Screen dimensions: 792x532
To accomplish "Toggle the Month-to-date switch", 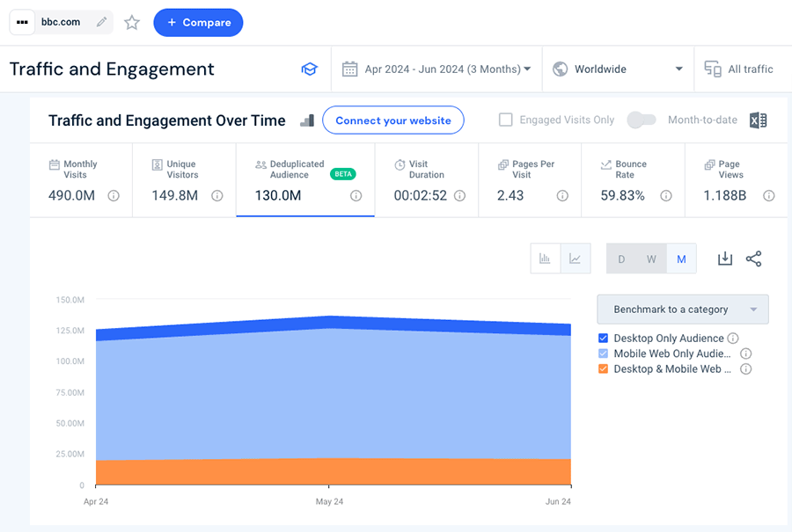I will [642, 120].
